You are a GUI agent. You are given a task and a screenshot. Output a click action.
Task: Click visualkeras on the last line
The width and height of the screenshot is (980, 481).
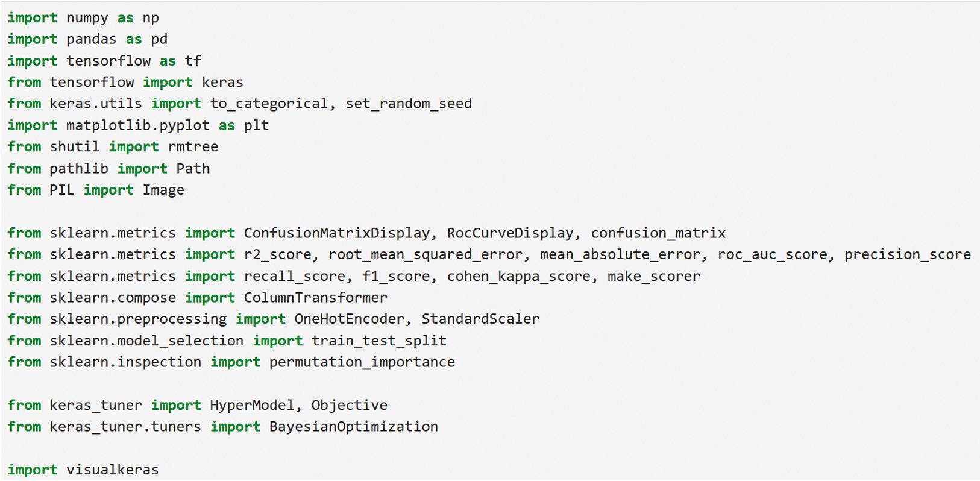tap(112, 470)
